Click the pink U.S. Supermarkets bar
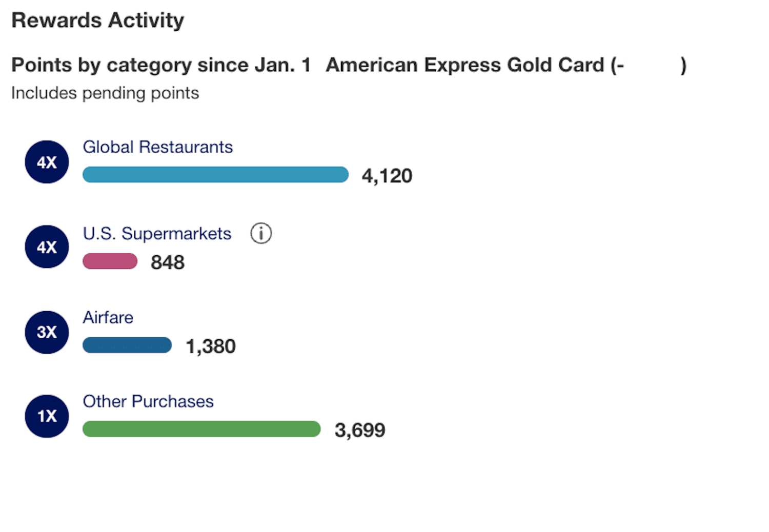 point(109,261)
